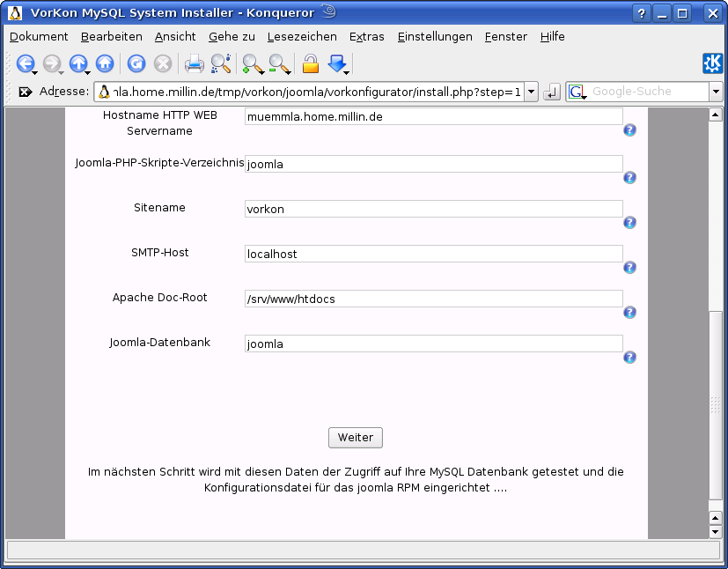Click the Stop loading icon

point(163,63)
